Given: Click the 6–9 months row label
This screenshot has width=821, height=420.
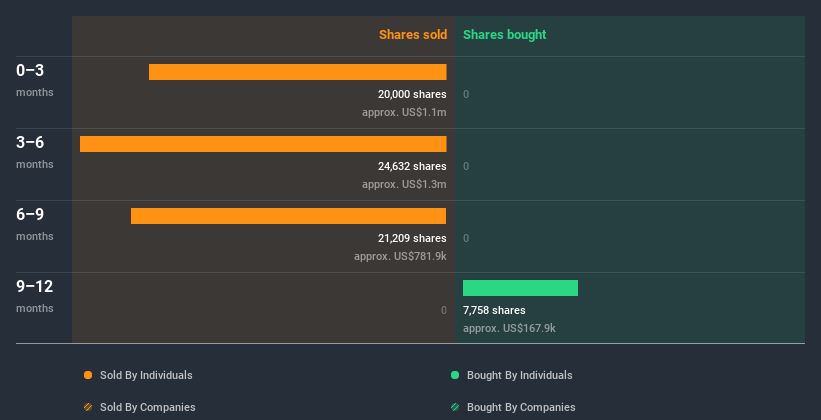Looking at the screenshot, I should coord(35,224).
